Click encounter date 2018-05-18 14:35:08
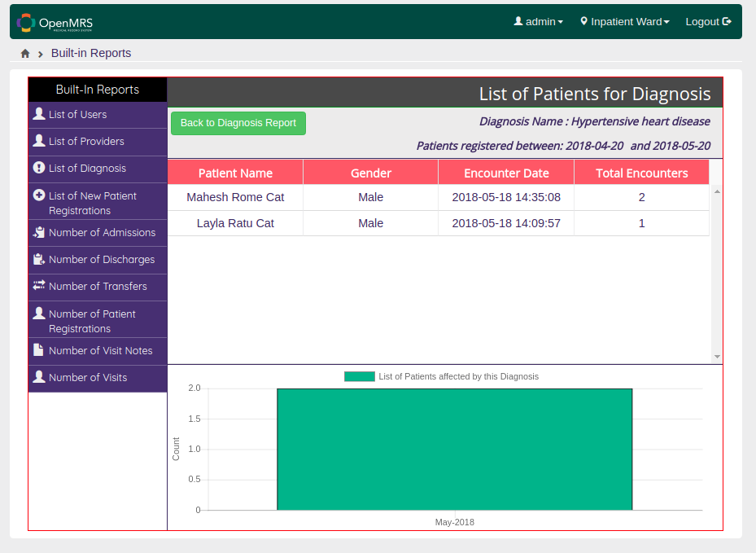This screenshot has width=756, height=553. coord(506,197)
